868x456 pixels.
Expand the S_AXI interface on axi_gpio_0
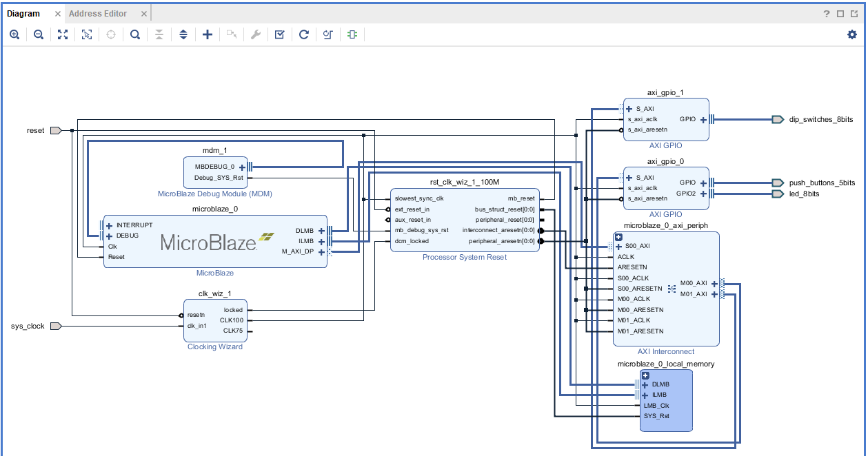(629, 178)
